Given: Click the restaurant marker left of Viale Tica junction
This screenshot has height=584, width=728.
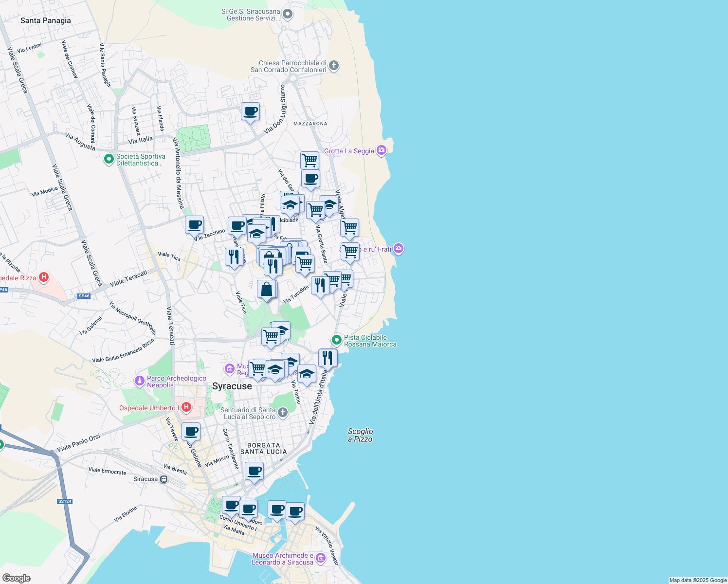Looking at the screenshot, I should pos(234,257).
